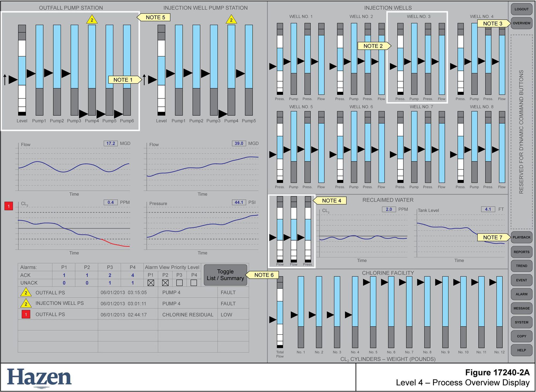The image size is (536, 392).
Task: Click the LOGOUT button
Action: click(x=521, y=9)
